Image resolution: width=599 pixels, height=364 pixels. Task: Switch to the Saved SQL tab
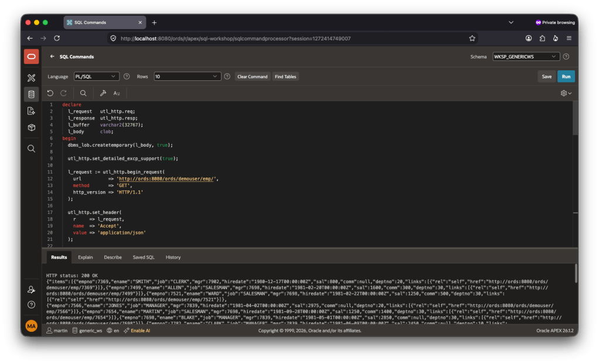144,257
